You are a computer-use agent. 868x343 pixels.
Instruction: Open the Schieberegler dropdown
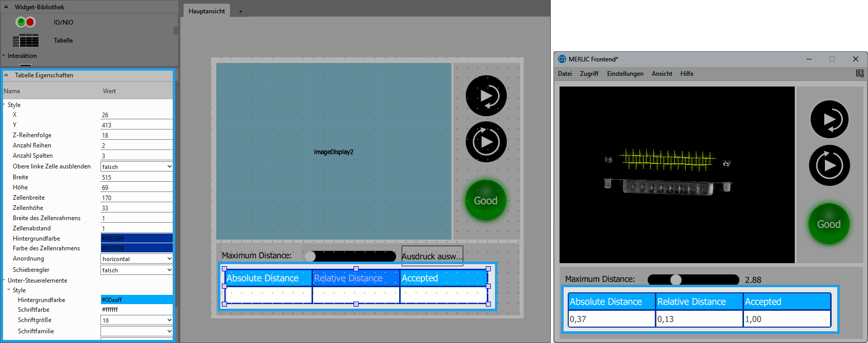point(136,270)
